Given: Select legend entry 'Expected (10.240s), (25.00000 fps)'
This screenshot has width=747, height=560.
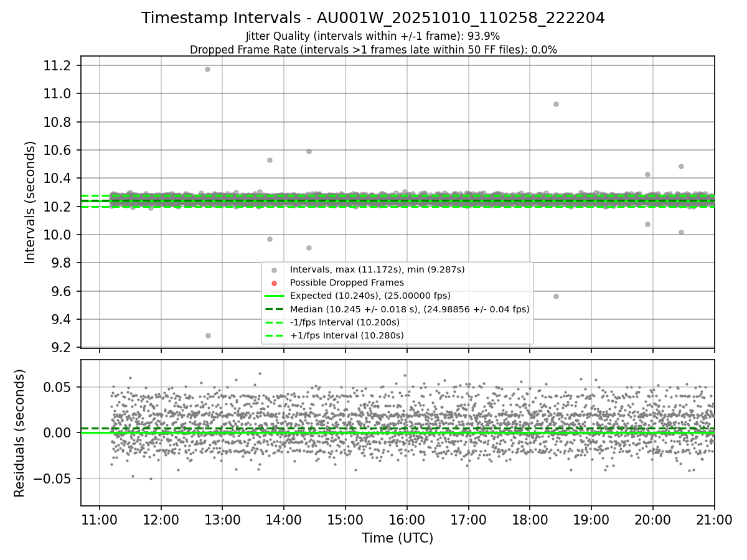Looking at the screenshot, I should pos(370,296).
